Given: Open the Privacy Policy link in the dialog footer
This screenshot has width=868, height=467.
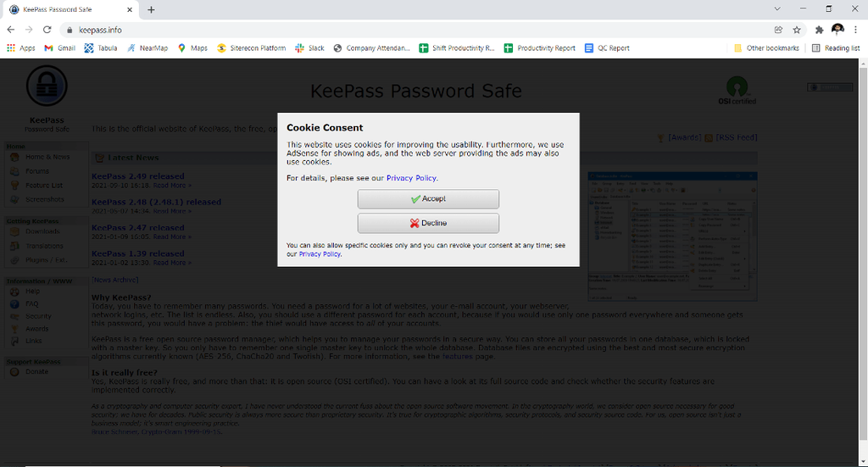Looking at the screenshot, I should coord(320,254).
